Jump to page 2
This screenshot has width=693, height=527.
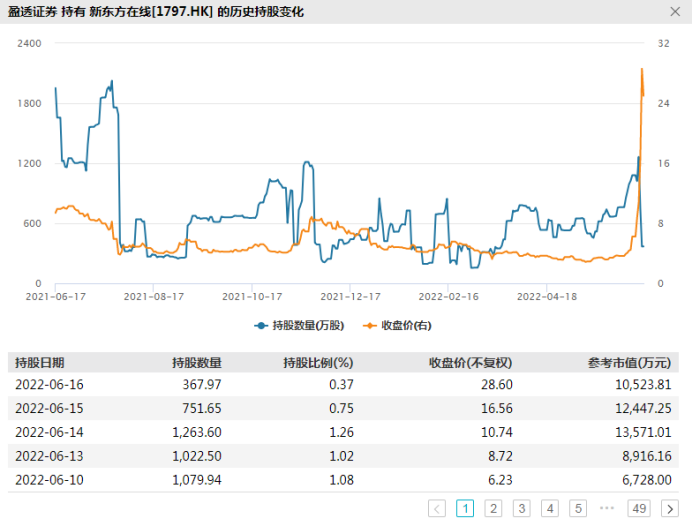[493, 508]
